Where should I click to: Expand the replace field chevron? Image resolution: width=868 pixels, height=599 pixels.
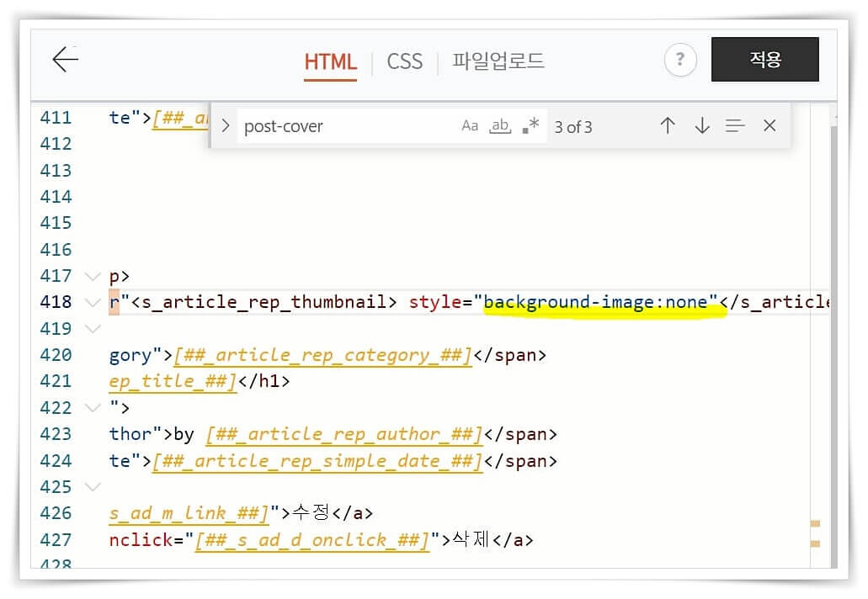tap(224, 126)
